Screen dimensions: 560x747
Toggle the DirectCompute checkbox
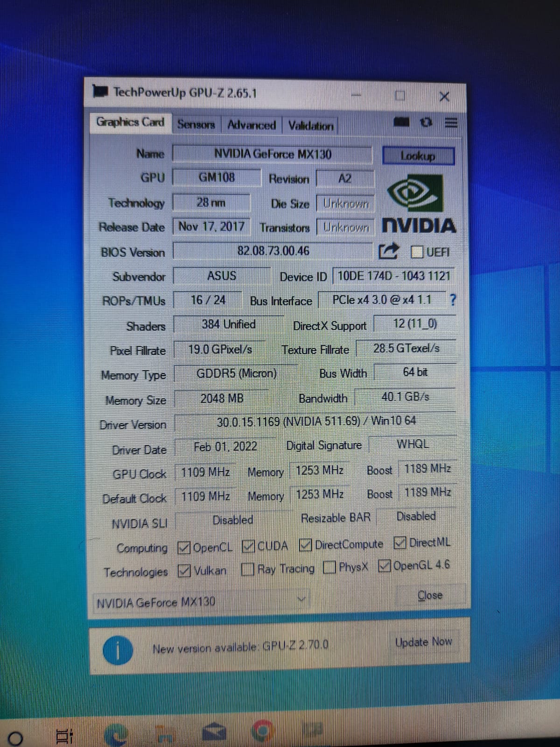click(305, 544)
